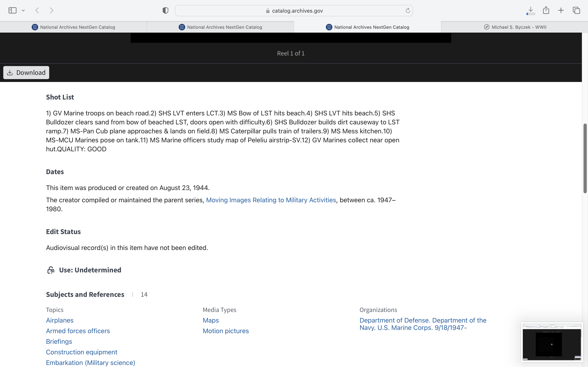Viewport: 588px width, 367px height.
Task: Show the tab overview icon
Action: (576, 10)
